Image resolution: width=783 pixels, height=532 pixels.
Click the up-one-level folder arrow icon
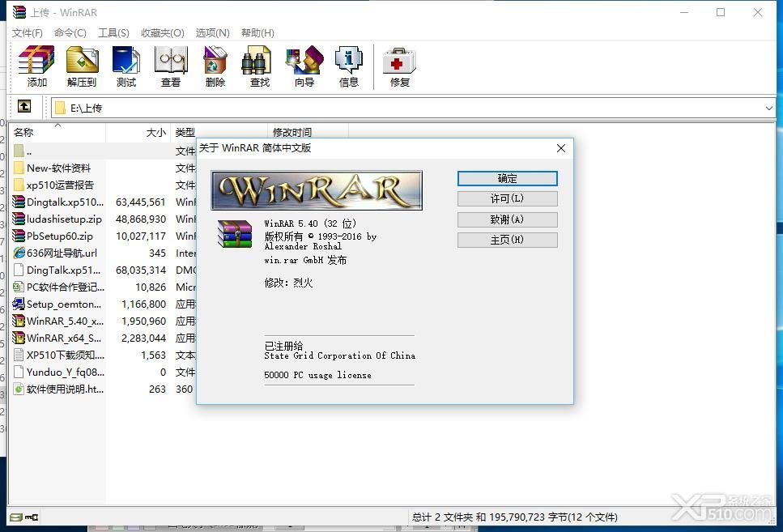24,106
